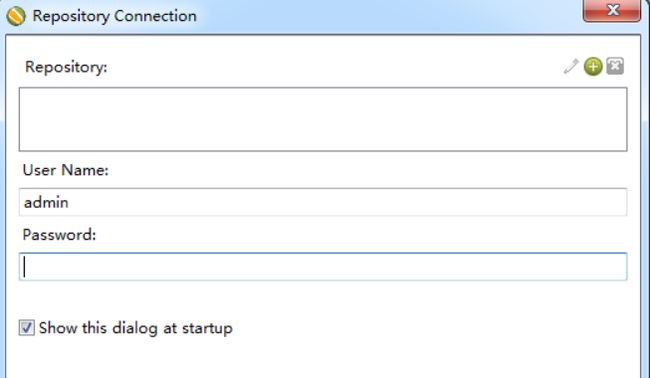
Task: Click the 'Password:' label
Action: (59, 235)
